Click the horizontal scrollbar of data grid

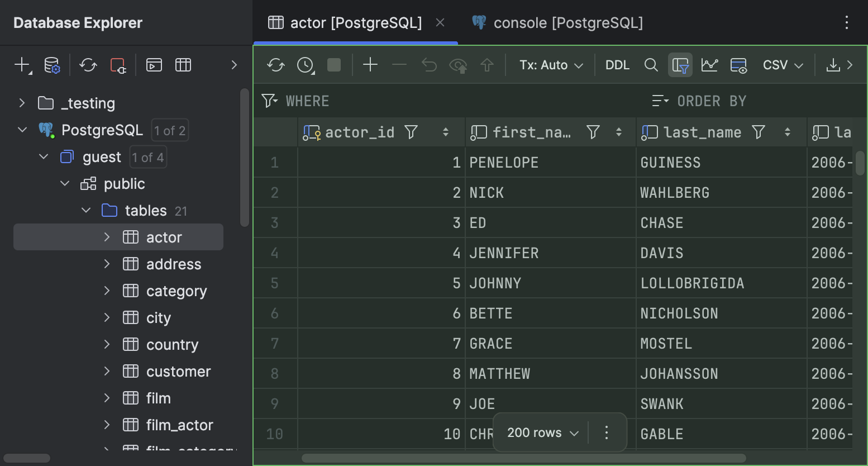(524, 458)
